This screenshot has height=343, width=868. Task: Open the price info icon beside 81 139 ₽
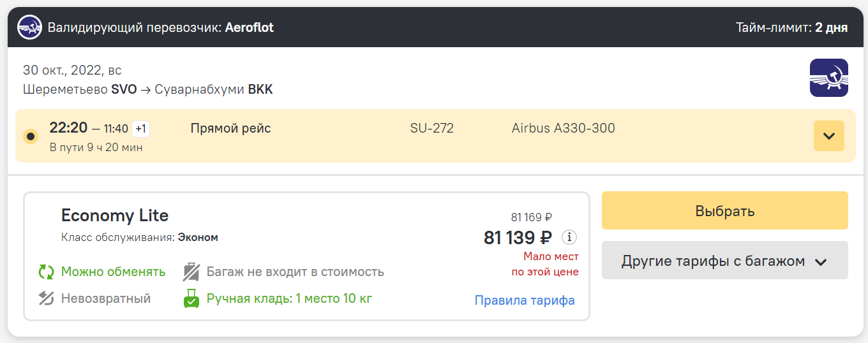tap(569, 237)
